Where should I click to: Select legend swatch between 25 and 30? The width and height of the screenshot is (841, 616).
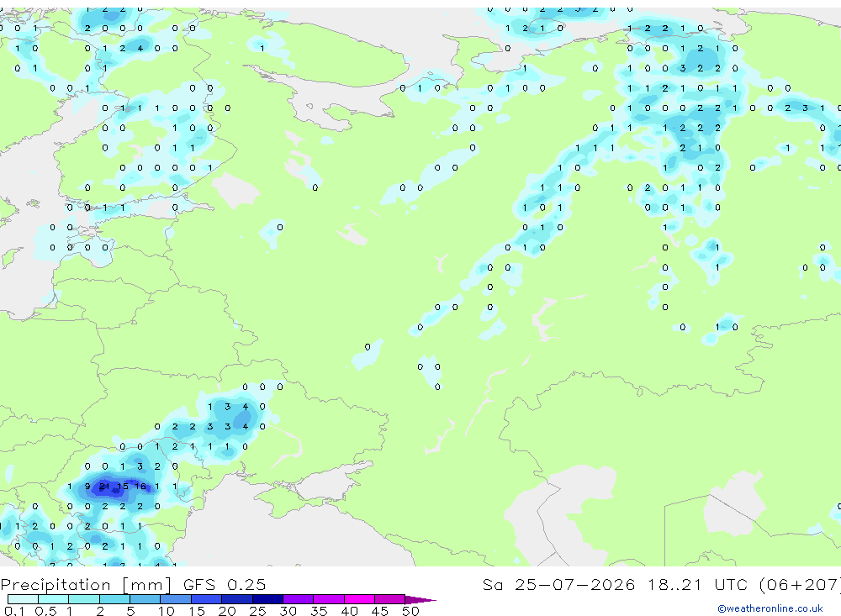[x=267, y=599]
